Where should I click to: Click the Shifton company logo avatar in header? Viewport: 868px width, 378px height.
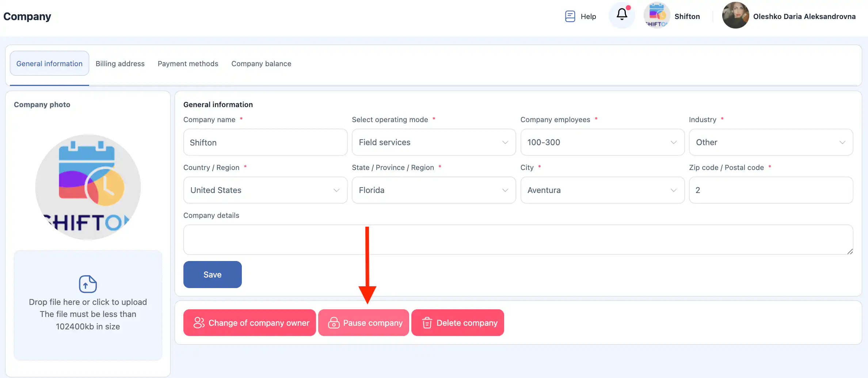pyautogui.click(x=656, y=16)
